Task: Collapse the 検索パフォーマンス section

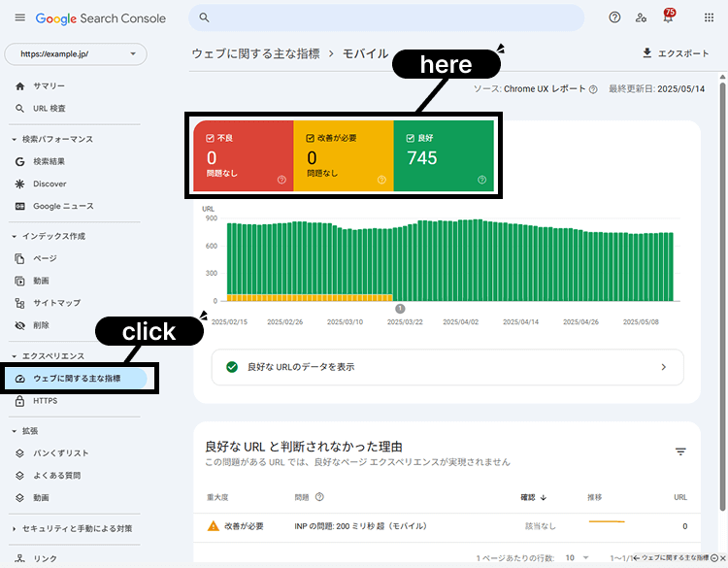Action: (15, 139)
